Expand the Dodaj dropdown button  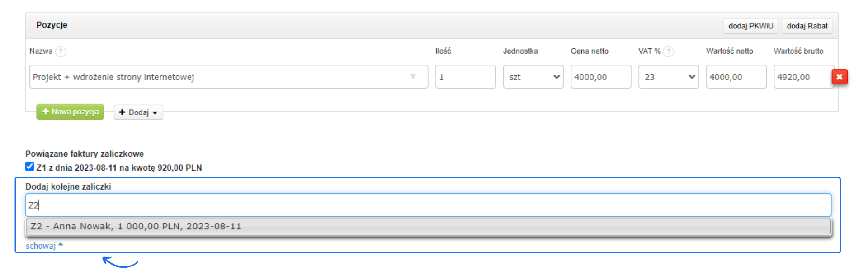click(x=138, y=112)
